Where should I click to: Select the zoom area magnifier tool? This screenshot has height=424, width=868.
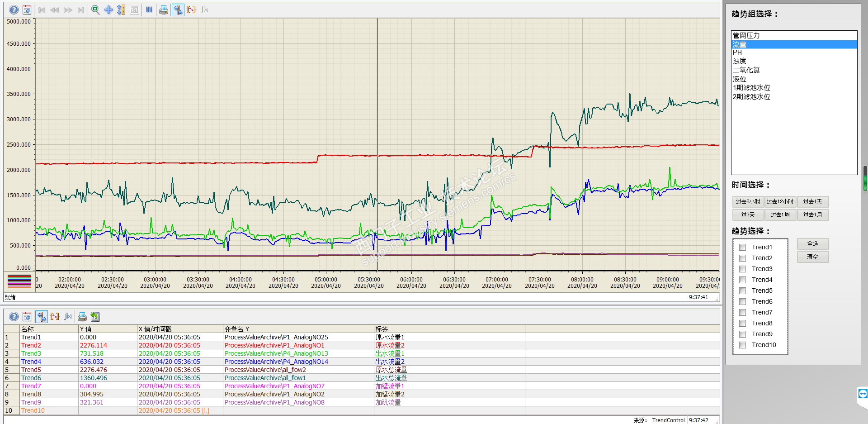pos(95,10)
